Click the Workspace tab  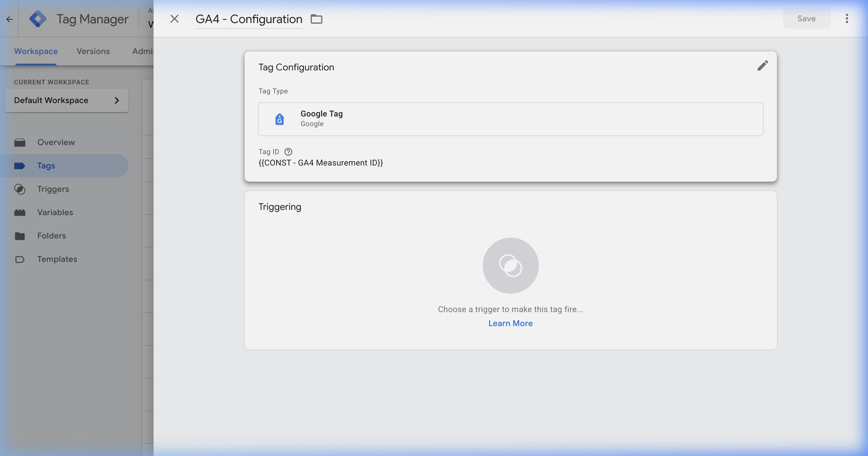35,51
